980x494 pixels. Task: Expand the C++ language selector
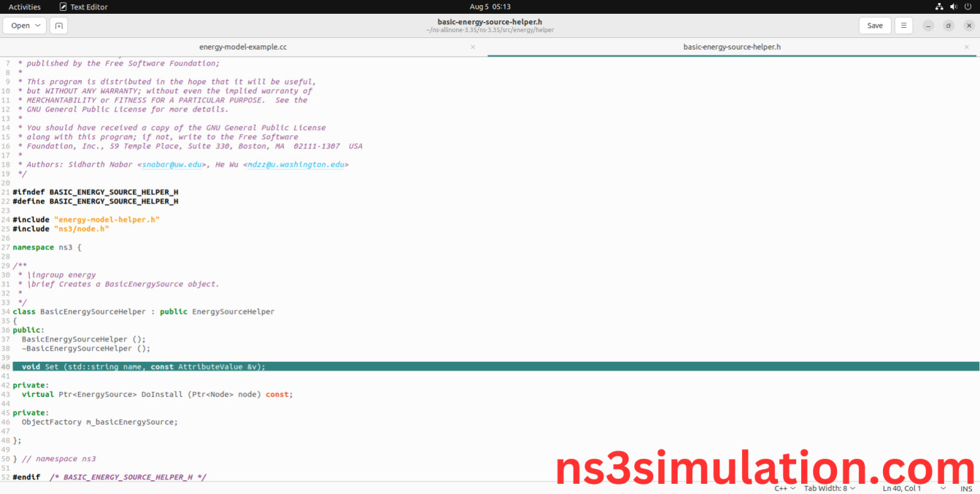[784, 488]
